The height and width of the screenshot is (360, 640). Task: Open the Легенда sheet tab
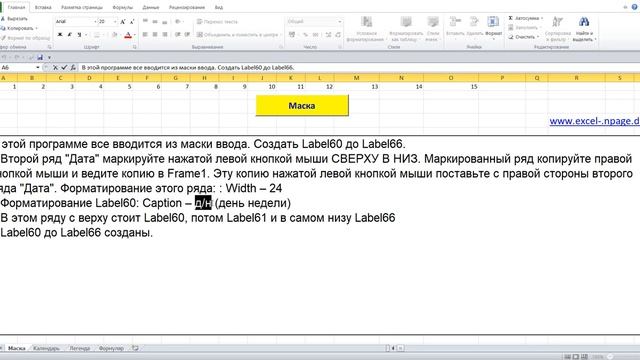click(79, 348)
